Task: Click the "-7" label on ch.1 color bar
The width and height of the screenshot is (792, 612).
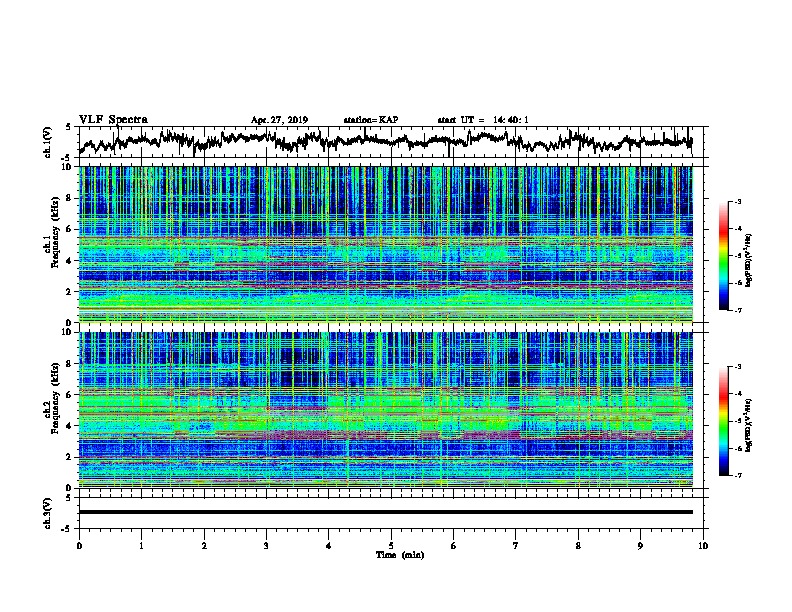Action: pos(738,310)
